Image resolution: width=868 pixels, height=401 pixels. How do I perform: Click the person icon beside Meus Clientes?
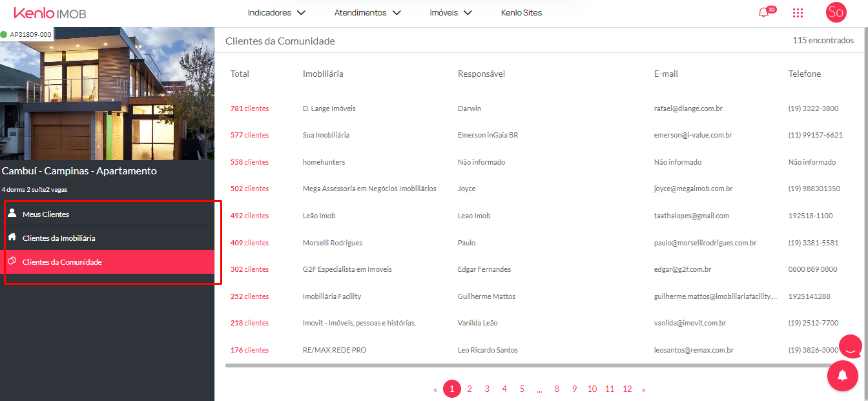pos(12,213)
